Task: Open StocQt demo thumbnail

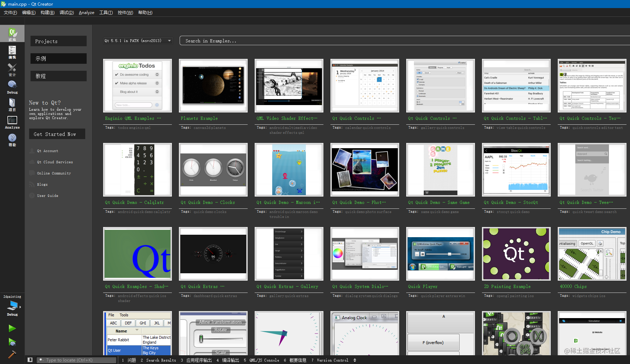Action: pyautogui.click(x=516, y=170)
